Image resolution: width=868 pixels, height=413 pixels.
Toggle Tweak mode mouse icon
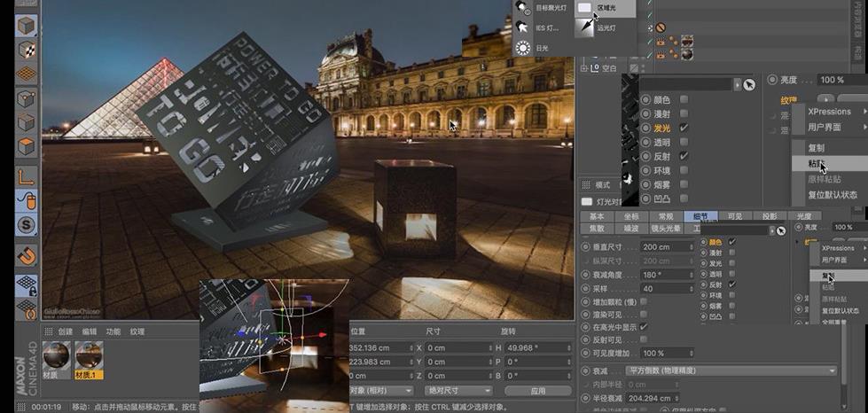tap(26, 200)
